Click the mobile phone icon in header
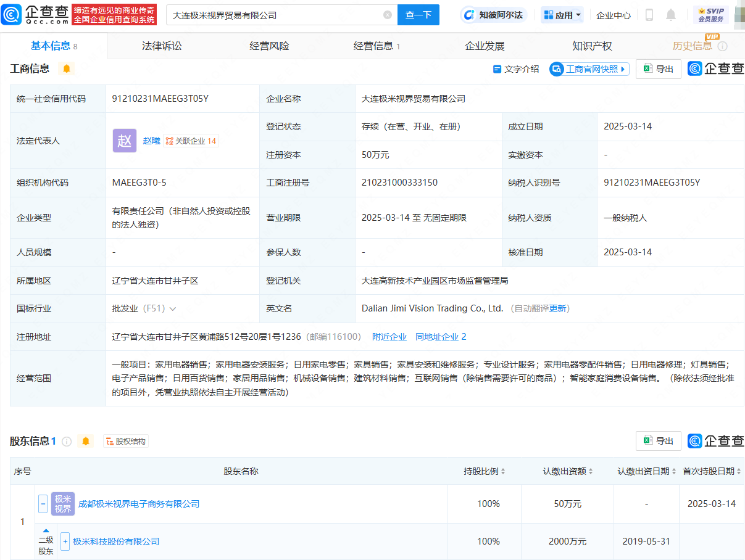Viewport: 745px width, 560px height. click(x=649, y=15)
